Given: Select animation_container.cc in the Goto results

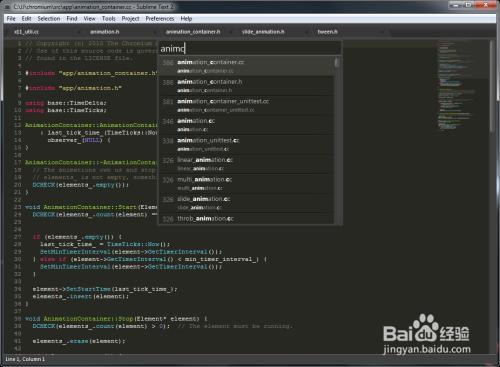Looking at the screenshot, I should [x=246, y=66].
